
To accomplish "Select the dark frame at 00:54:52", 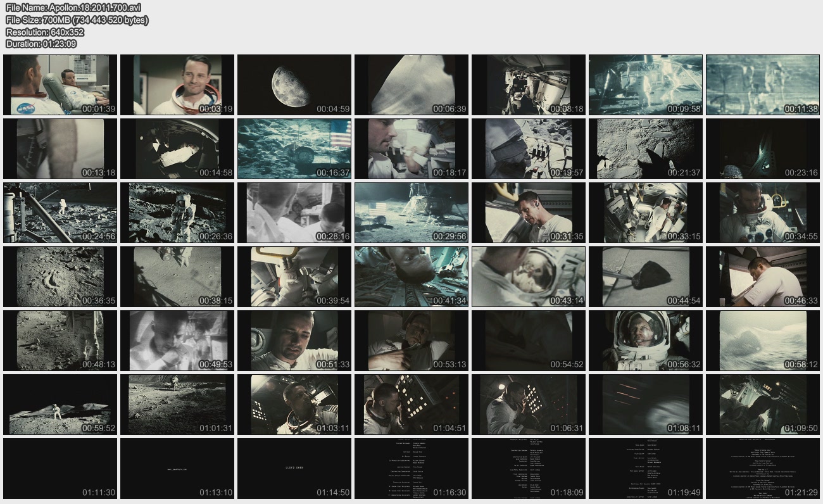I will pyautogui.click(x=529, y=341).
